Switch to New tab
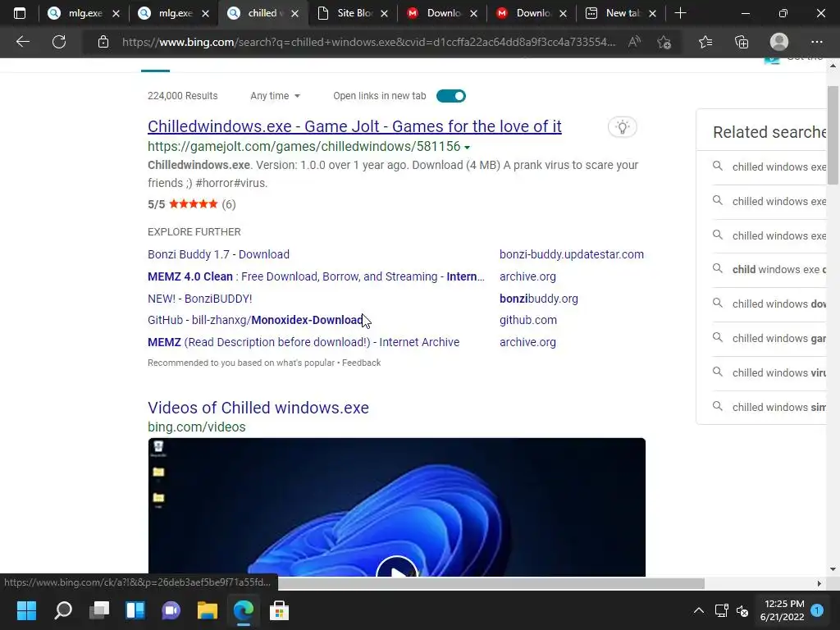This screenshot has height=630, width=840. [x=622, y=13]
